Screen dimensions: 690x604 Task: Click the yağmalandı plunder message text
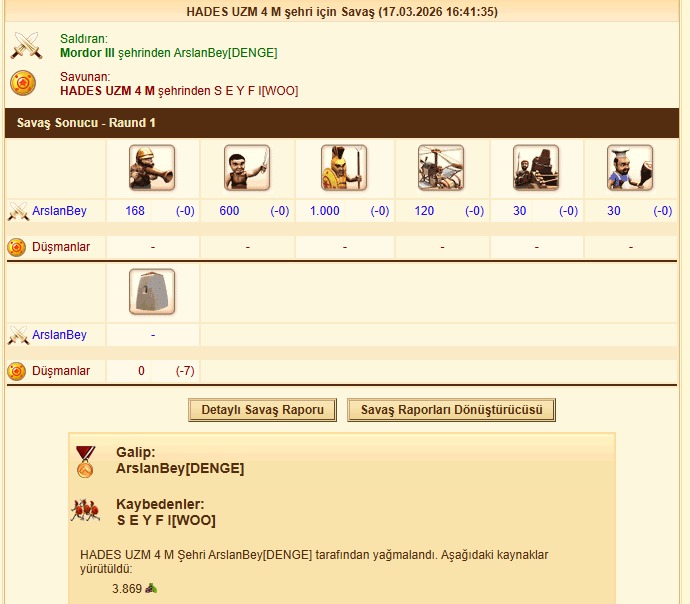pos(314,562)
